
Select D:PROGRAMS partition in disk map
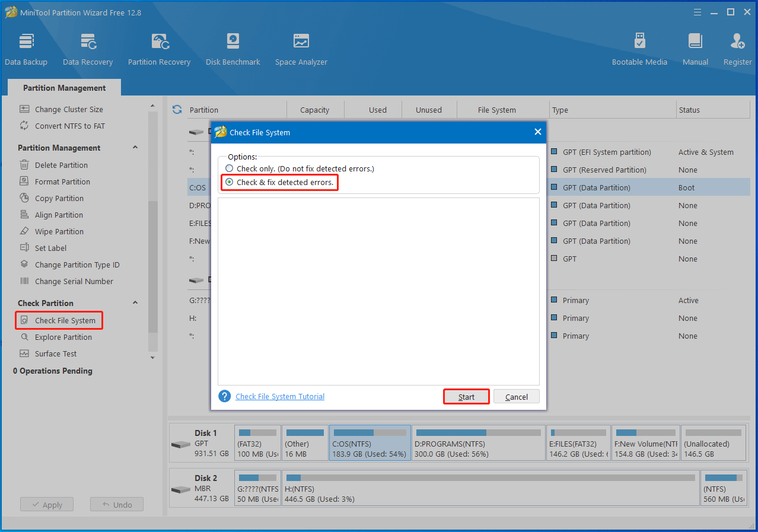(479, 442)
